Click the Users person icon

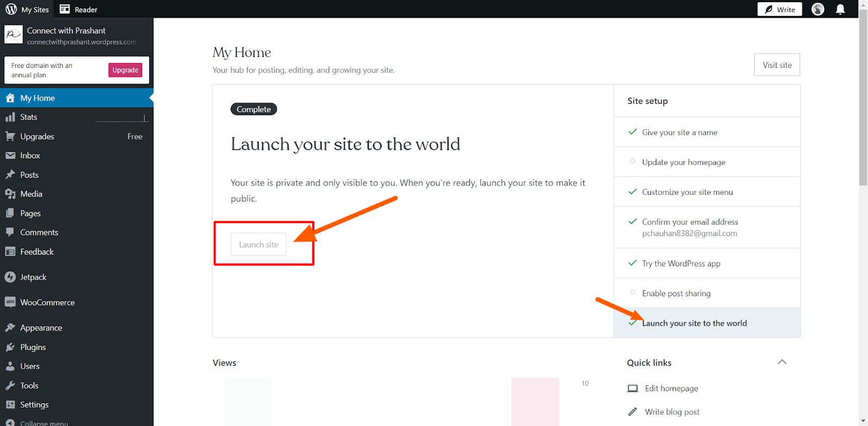[x=10, y=366]
